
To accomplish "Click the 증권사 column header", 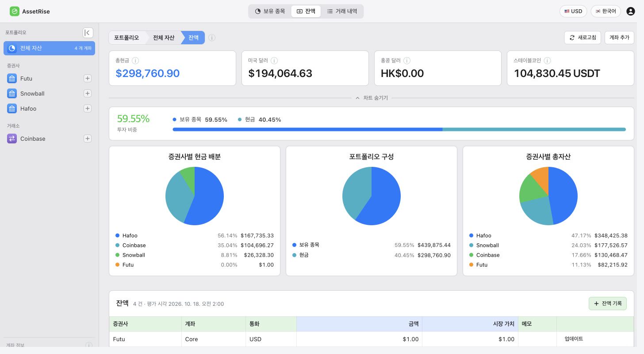I will coord(145,324).
